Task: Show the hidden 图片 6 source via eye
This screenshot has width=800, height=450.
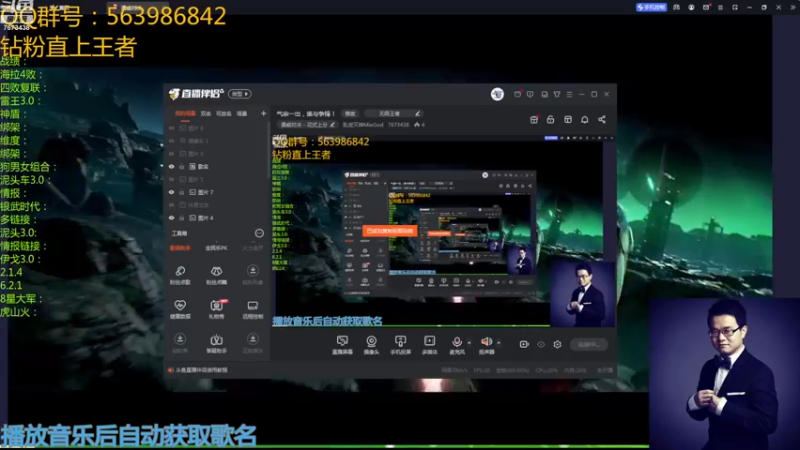Action: click(171, 128)
